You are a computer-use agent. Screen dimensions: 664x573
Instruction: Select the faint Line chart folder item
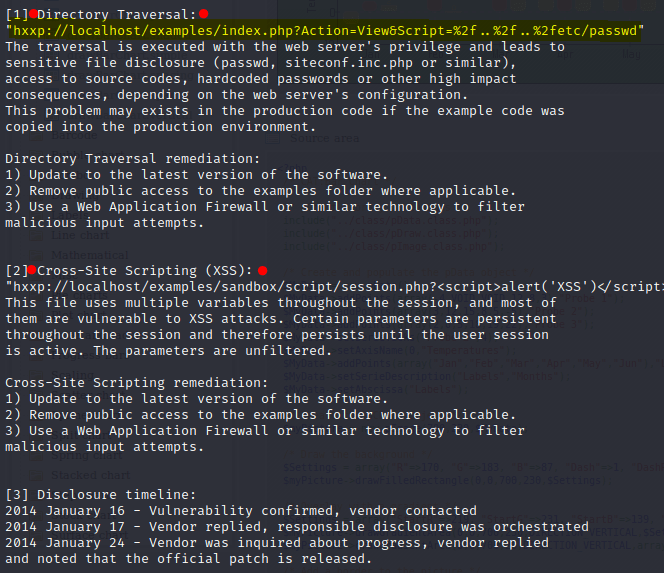point(80,235)
